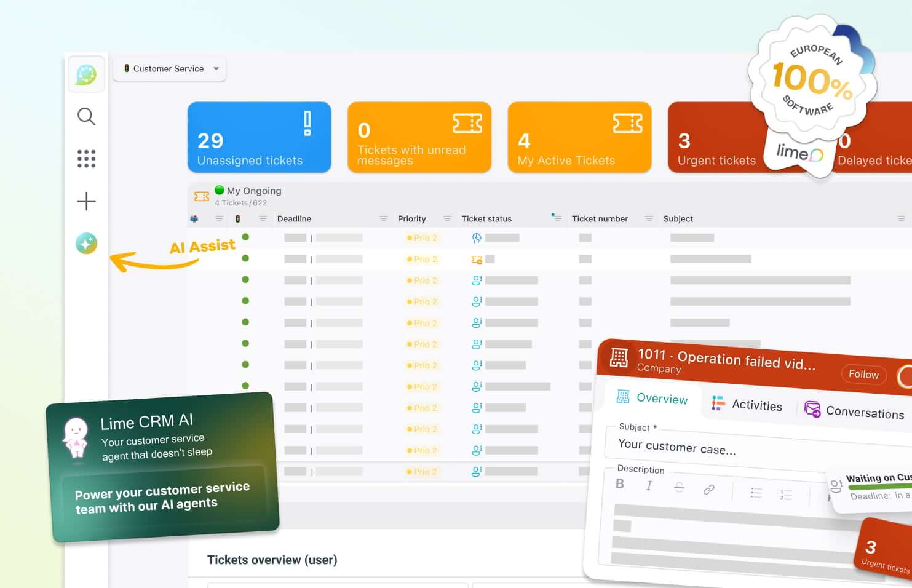Open the apps grid in the sidebar
912x588 pixels.
click(x=86, y=159)
